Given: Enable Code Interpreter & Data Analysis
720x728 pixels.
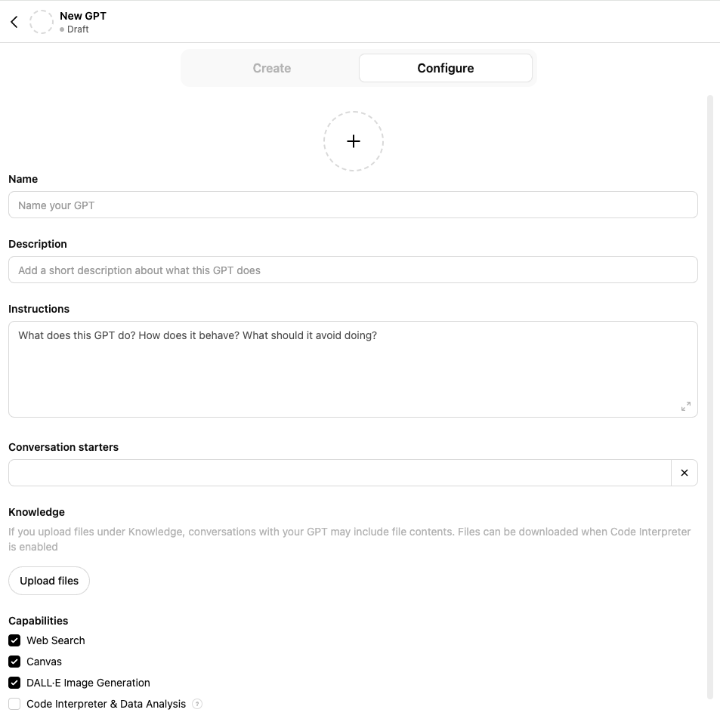Looking at the screenshot, I should click(14, 703).
